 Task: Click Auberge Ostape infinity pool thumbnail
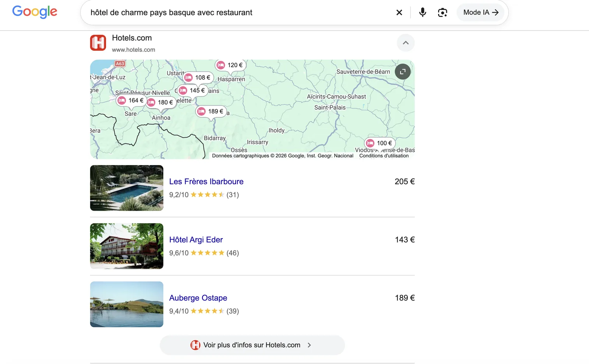click(127, 304)
